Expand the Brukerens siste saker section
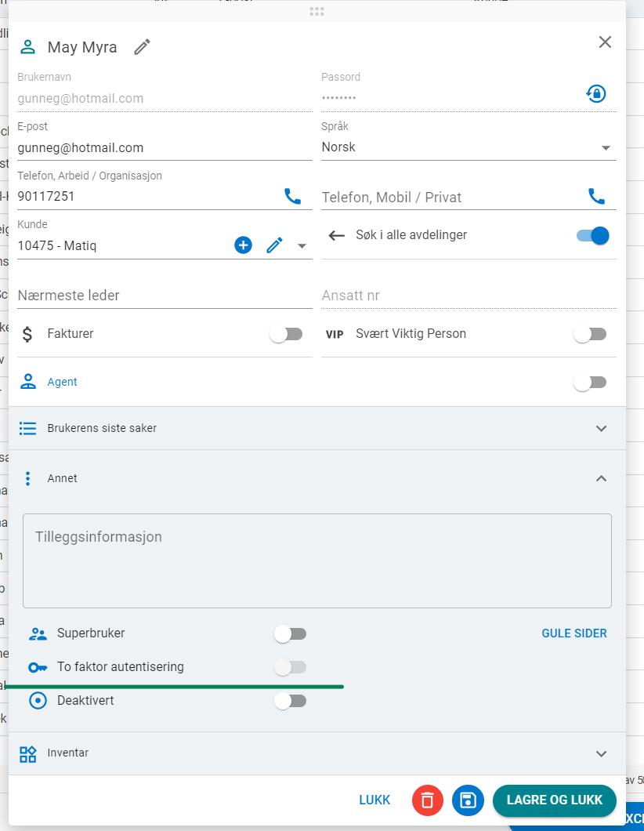644x831 pixels. [601, 429]
